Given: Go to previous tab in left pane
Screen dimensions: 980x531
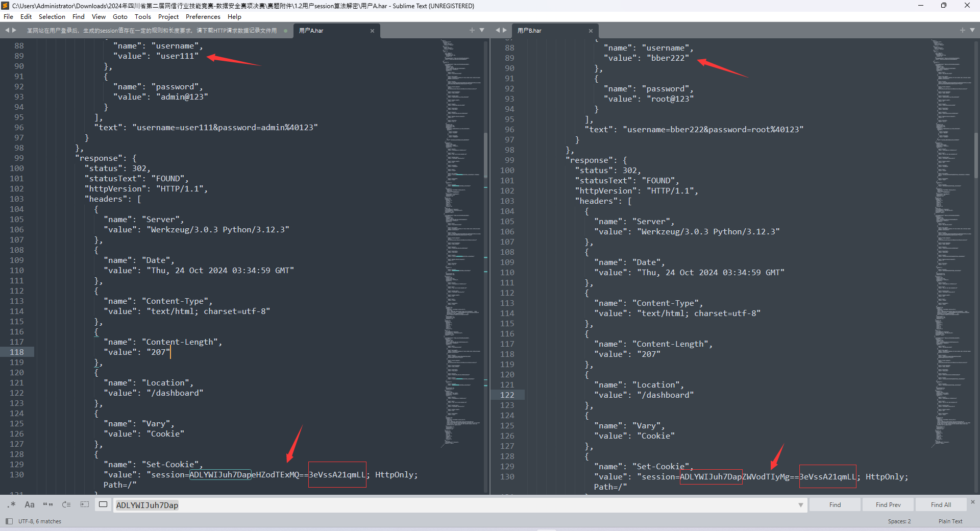Looking at the screenshot, I should point(7,31).
